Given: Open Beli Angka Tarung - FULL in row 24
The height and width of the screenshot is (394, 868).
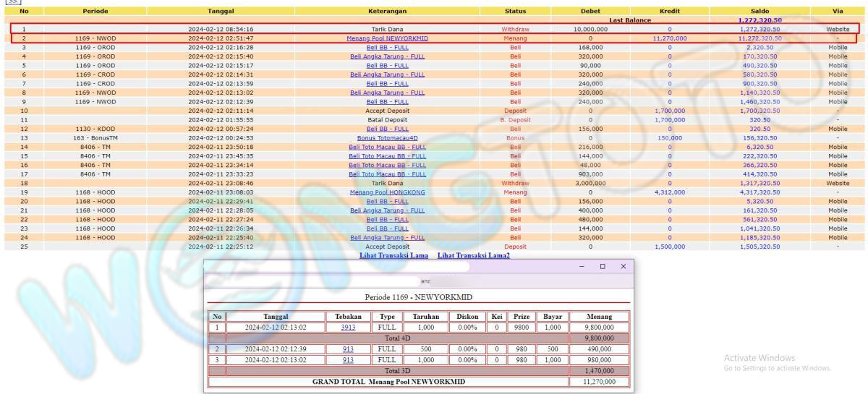Looking at the screenshot, I should click(x=387, y=237).
